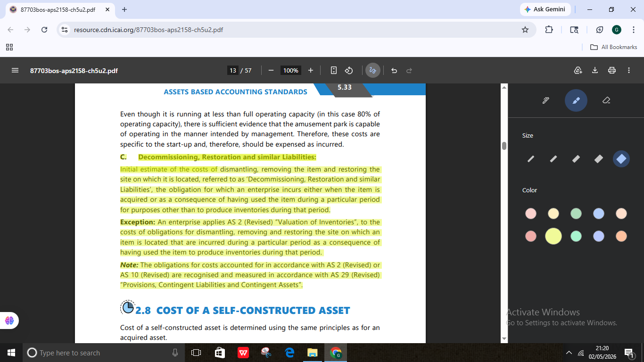Image resolution: width=644 pixels, height=362 pixels.
Task: Zoom in the PDF with plus button
Action: point(311,70)
